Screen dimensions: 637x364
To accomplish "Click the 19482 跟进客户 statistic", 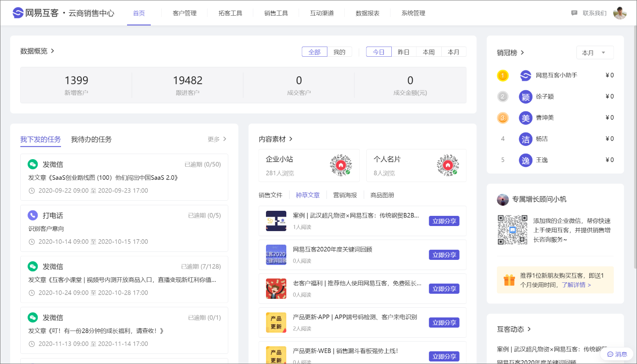I will pos(188,85).
